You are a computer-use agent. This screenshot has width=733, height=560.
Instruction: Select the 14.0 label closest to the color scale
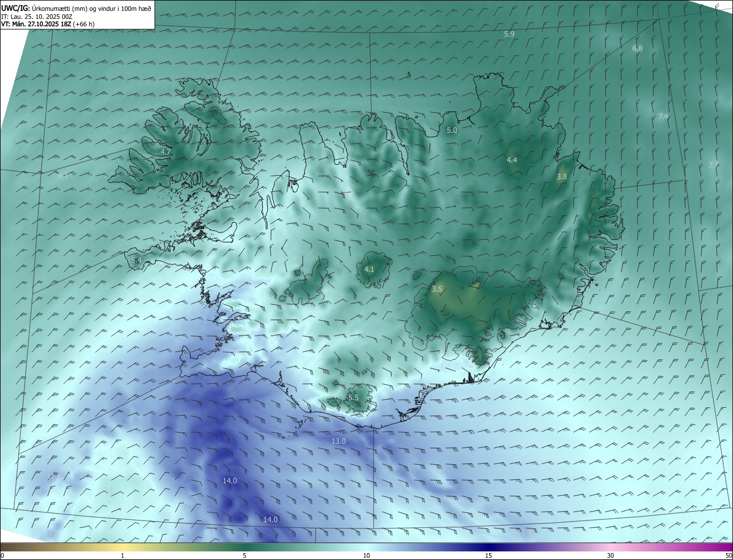270,520
